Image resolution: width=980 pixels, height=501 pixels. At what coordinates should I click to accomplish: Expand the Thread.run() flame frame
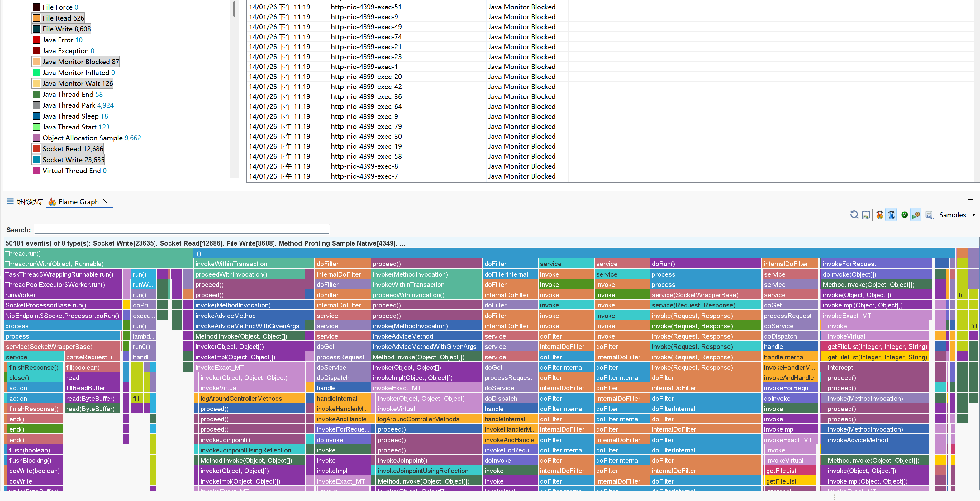pos(98,254)
